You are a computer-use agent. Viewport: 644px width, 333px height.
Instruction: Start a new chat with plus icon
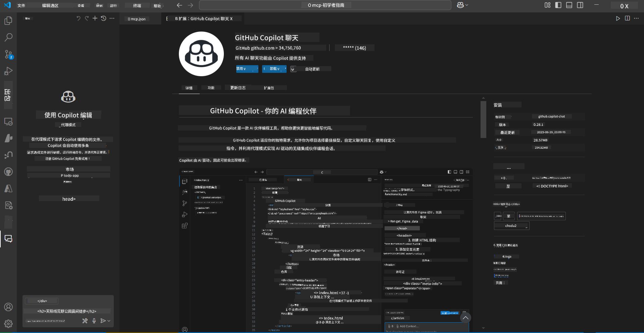[95, 18]
